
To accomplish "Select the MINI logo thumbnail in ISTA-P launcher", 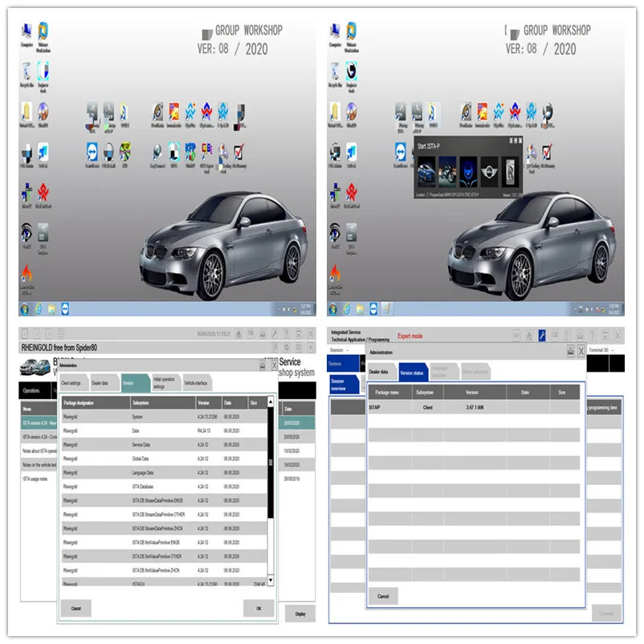I will click(x=489, y=172).
